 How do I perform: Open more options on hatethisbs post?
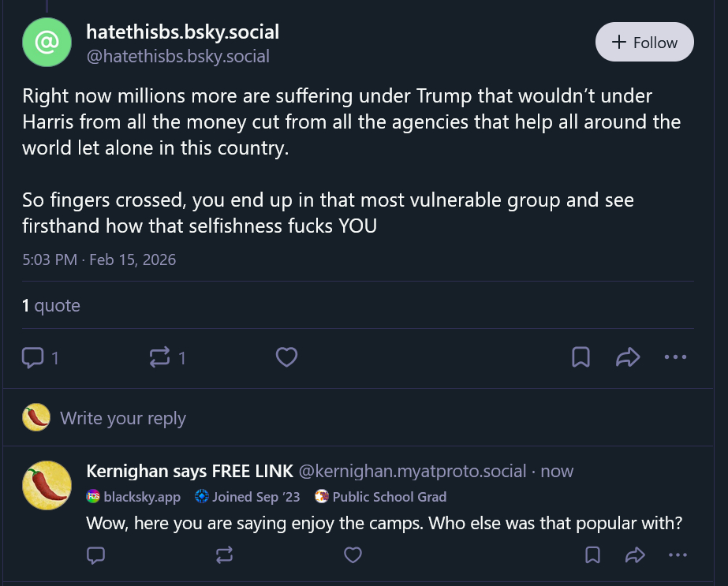tap(675, 358)
